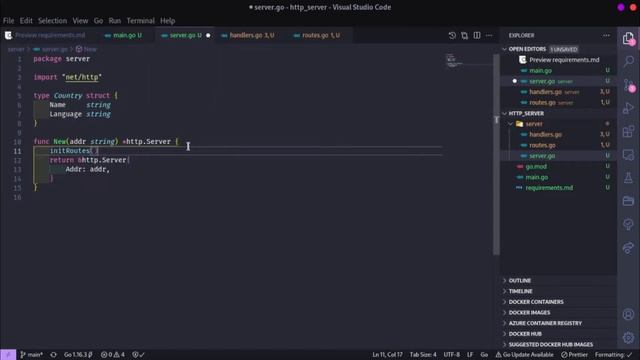Click the New symbol in breadcrumb
640x360 pixels.
click(x=86, y=49)
